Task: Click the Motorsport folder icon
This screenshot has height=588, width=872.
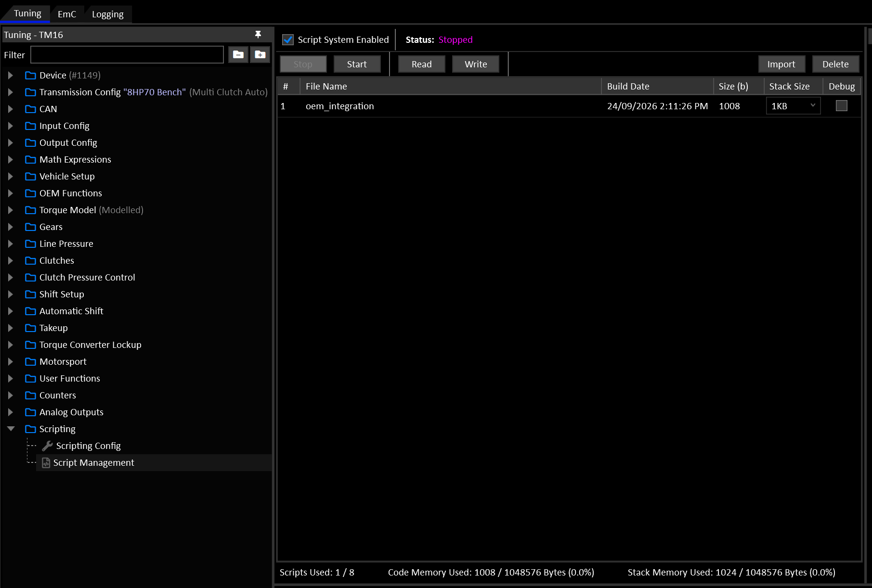Action: (x=30, y=361)
